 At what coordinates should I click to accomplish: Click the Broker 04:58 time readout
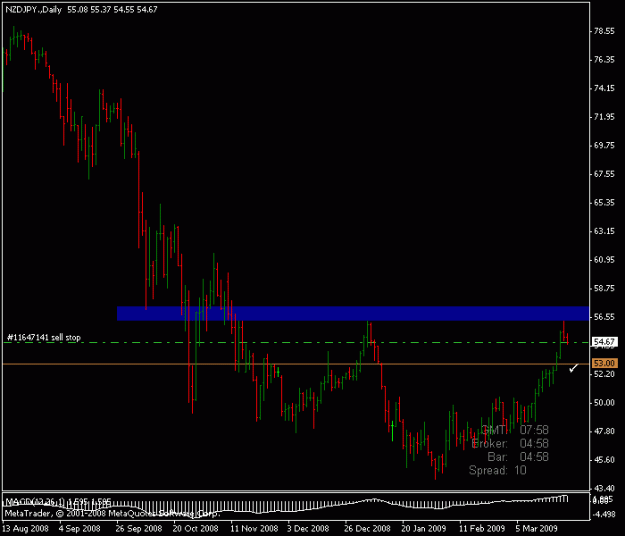510,444
